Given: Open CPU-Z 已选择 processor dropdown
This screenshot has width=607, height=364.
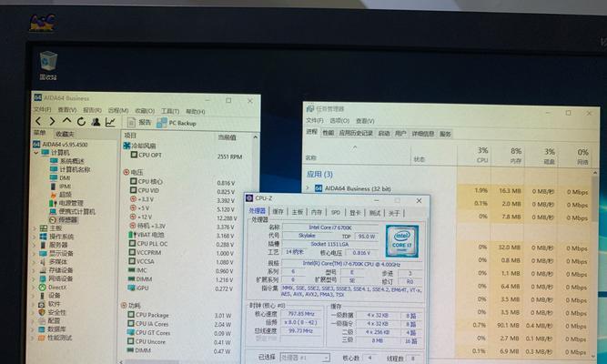Looking at the screenshot, I should [x=305, y=358].
